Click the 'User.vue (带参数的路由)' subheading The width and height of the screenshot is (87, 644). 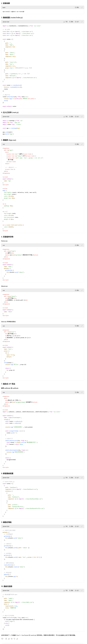[8, 322]
